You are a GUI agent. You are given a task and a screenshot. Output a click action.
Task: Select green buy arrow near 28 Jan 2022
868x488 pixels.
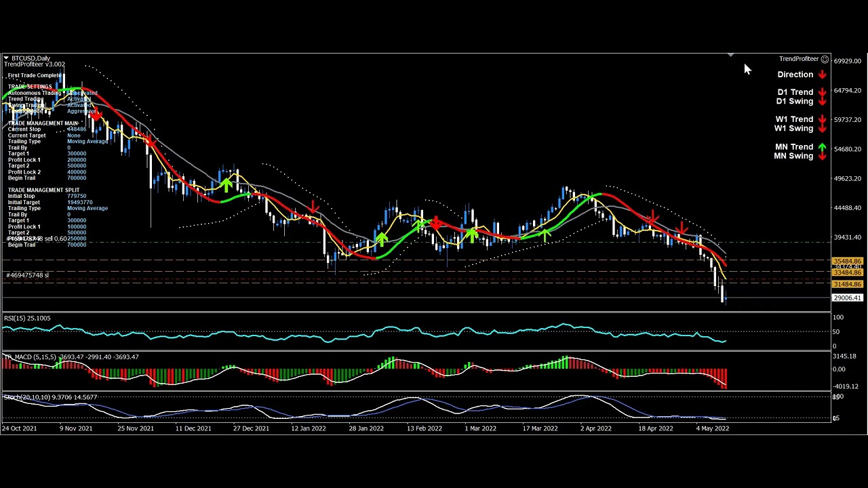point(381,239)
